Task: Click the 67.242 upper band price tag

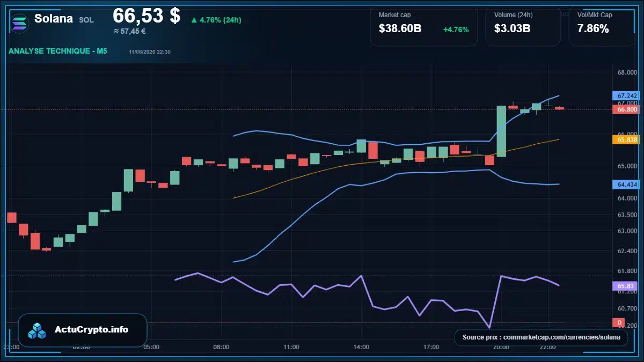Action: [x=625, y=96]
